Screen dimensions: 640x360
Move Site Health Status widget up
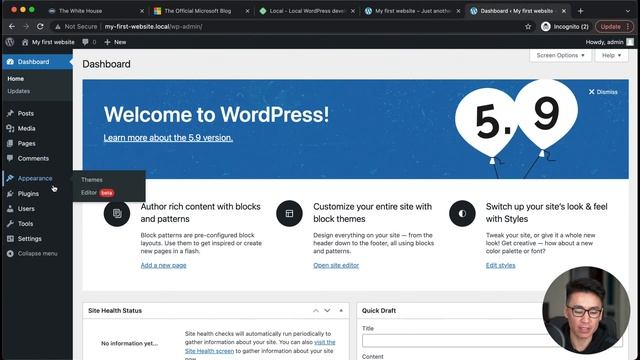[316, 311]
